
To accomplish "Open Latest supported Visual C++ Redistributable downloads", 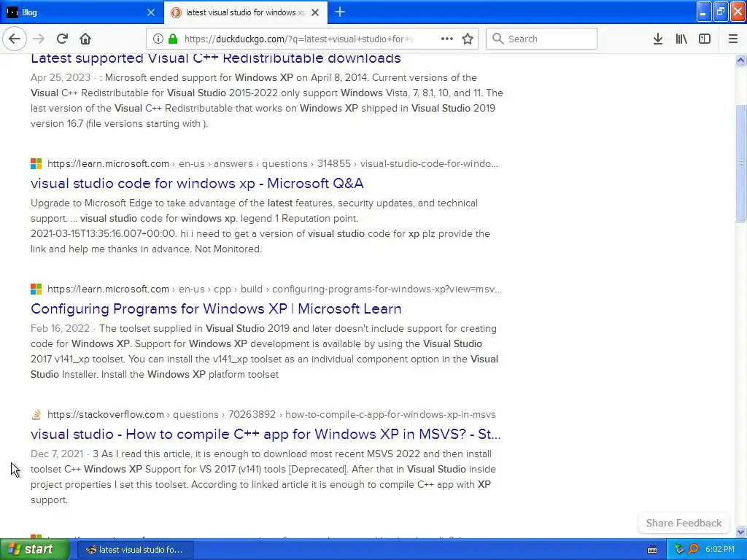I will click(216, 58).
